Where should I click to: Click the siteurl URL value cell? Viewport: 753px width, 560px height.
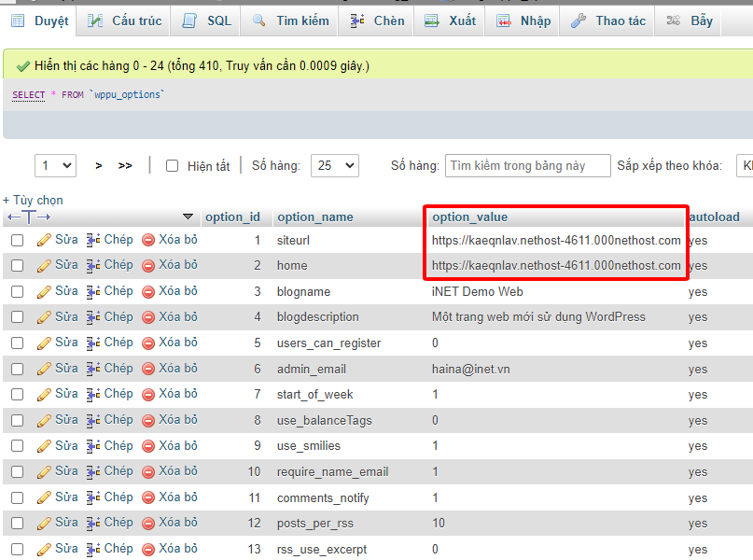click(x=556, y=240)
